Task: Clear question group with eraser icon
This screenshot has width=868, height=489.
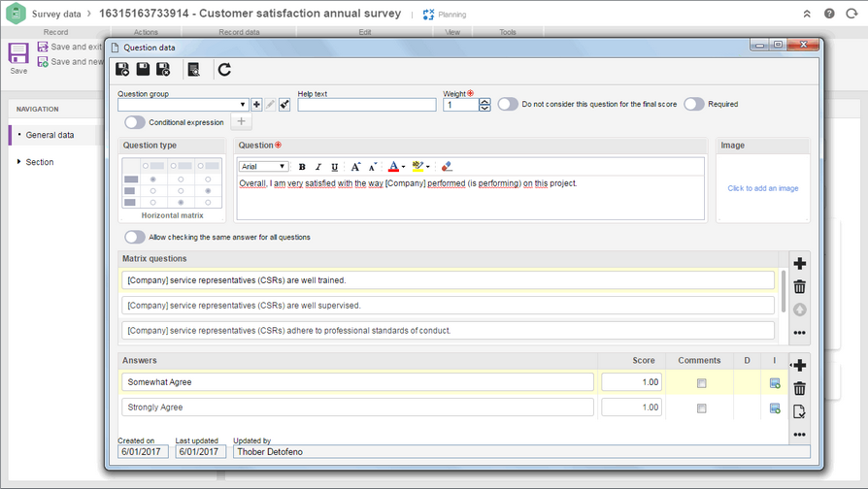Action: point(284,105)
